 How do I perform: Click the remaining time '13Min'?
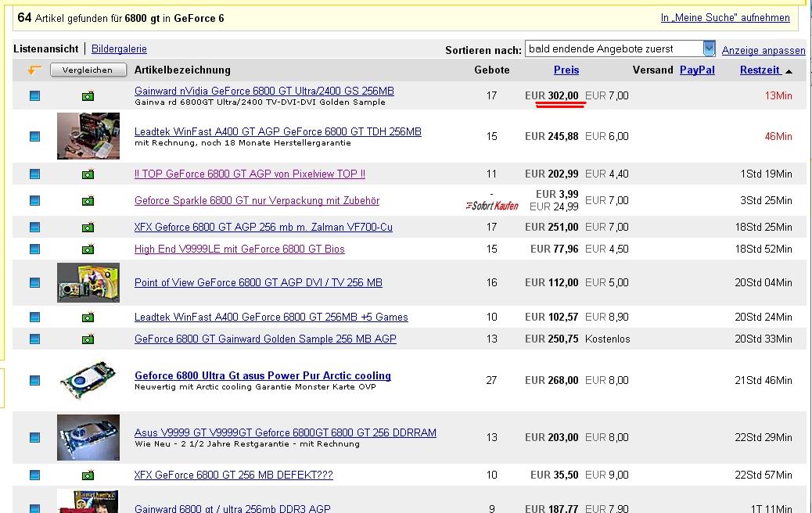pos(778,95)
